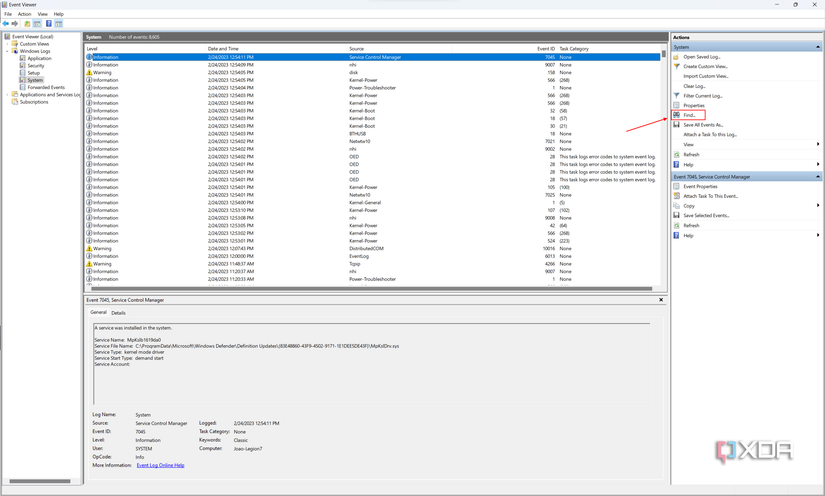
Task: Click the Find binoculars icon
Action: (x=677, y=115)
